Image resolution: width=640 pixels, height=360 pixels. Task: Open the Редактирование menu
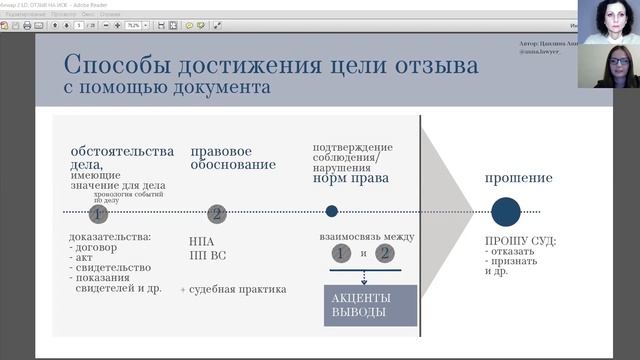[25, 14]
